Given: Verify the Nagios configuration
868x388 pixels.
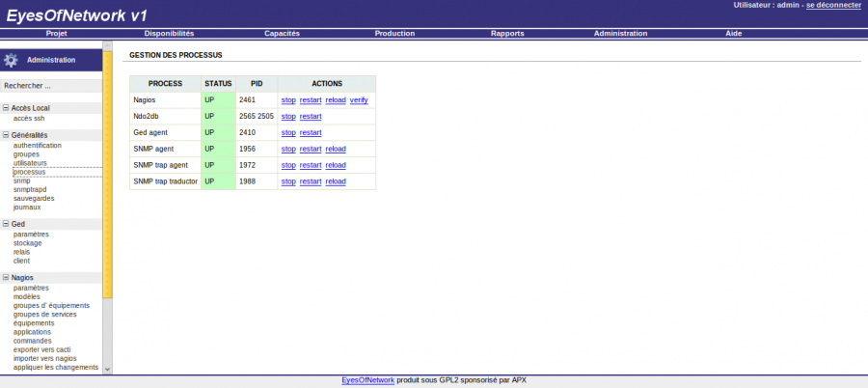Looking at the screenshot, I should pos(359,100).
